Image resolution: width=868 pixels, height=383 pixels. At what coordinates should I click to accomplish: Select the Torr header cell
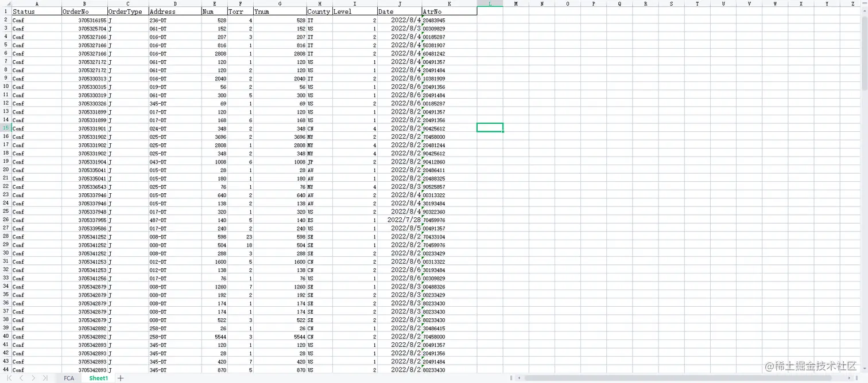[240, 11]
